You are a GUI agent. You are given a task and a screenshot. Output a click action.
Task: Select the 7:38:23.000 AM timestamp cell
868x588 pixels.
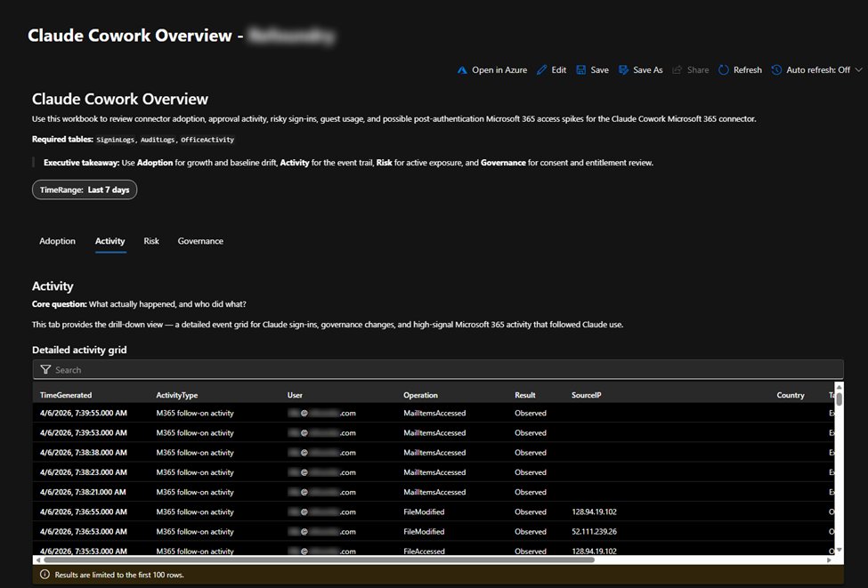click(x=83, y=472)
